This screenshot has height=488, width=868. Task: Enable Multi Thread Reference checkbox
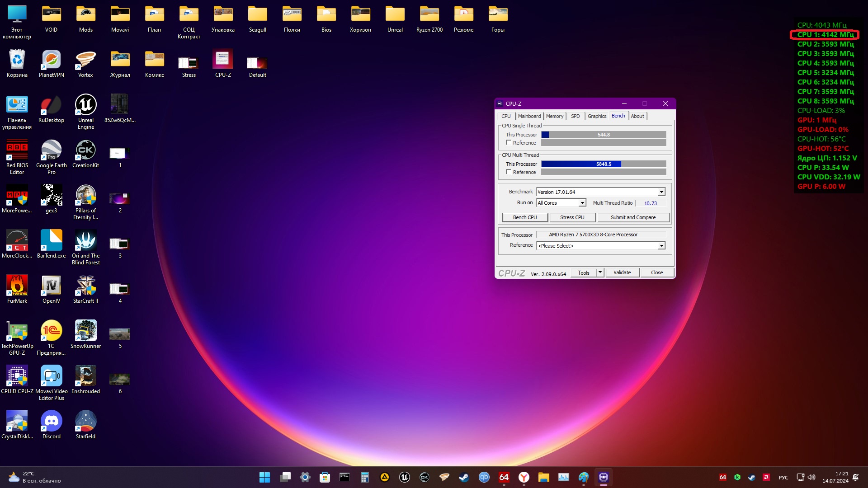(x=509, y=172)
